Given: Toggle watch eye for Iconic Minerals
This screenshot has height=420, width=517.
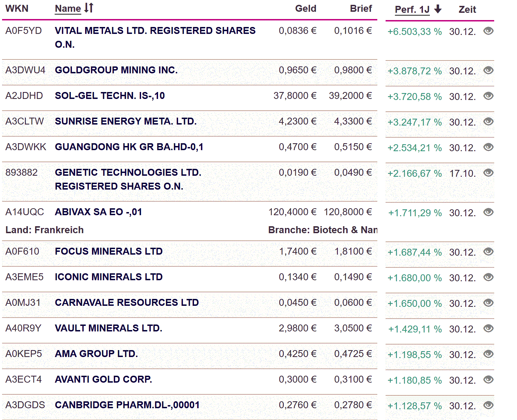Looking at the screenshot, I should tap(488, 277).
